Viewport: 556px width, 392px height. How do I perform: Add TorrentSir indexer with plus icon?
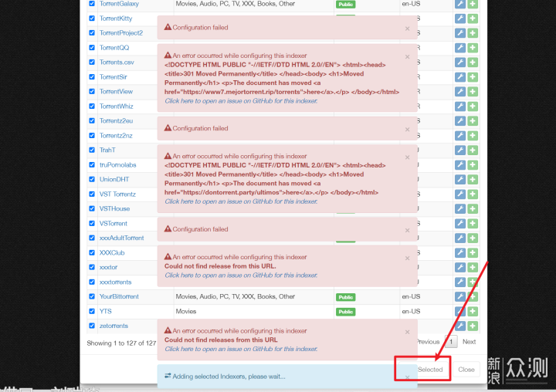coord(473,77)
